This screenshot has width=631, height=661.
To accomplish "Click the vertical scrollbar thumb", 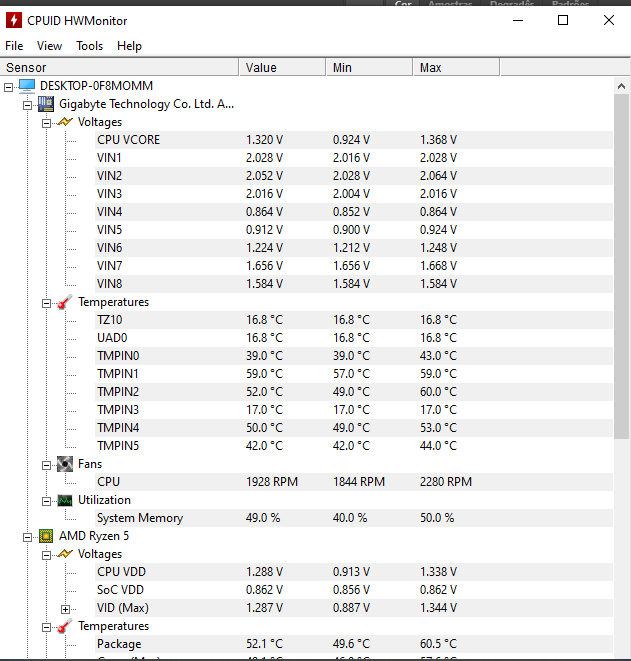I will [621, 266].
